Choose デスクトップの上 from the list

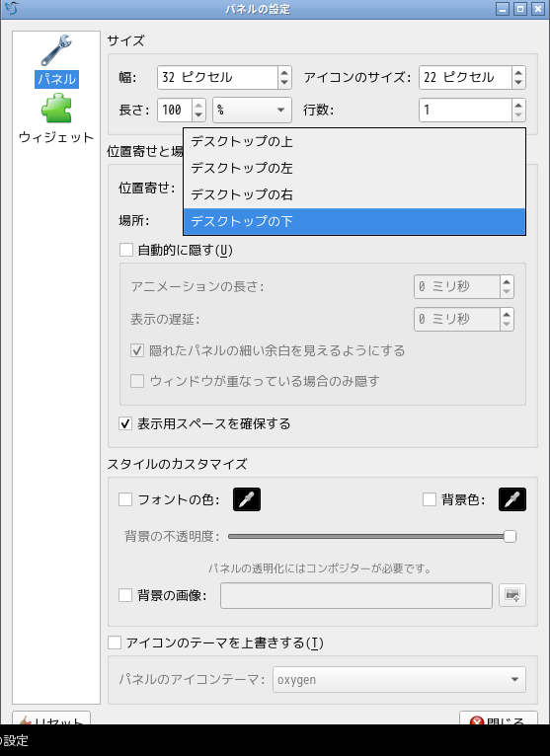click(354, 142)
